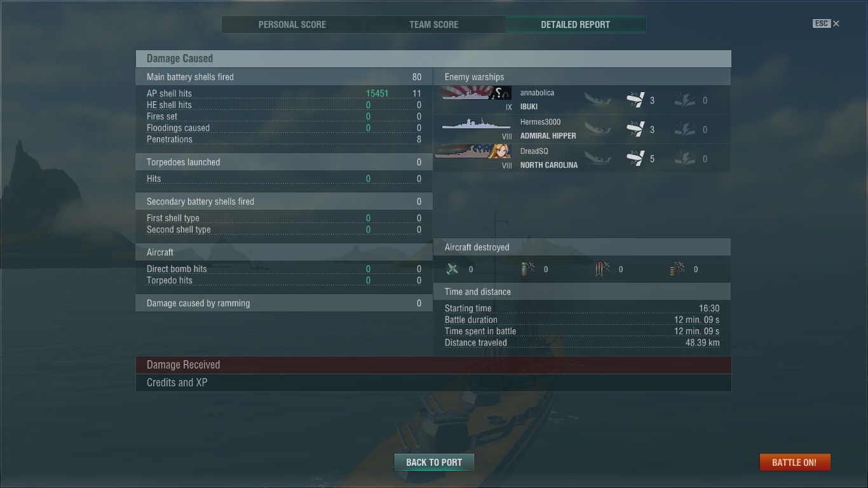Expand the Credits and XP section
This screenshot has height=488, width=868.
tap(433, 383)
